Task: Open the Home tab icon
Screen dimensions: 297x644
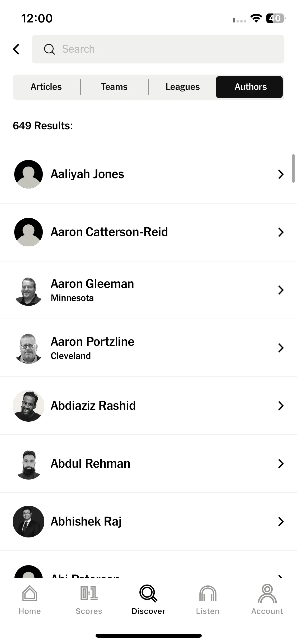Action: click(x=30, y=593)
